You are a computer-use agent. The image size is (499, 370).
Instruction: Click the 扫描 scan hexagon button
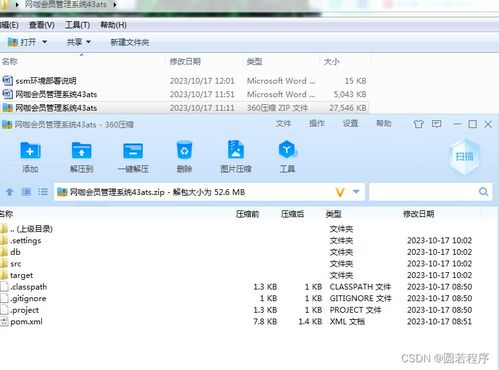pos(465,157)
